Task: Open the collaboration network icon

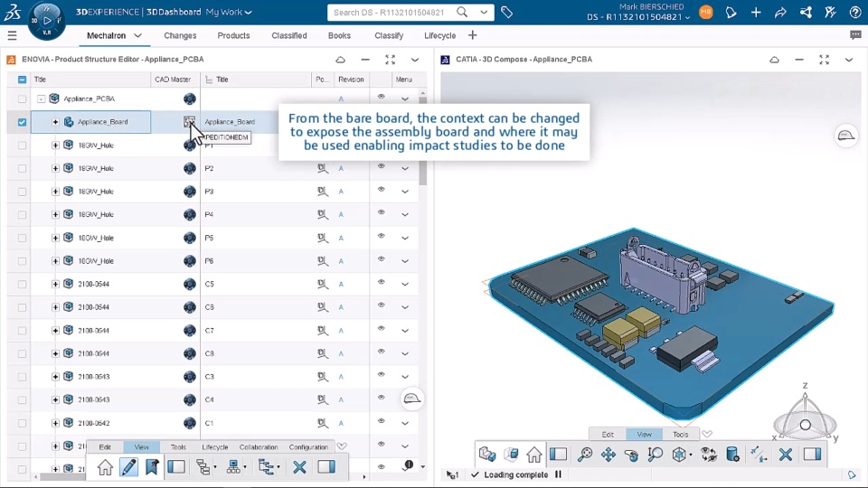Action: click(x=806, y=12)
